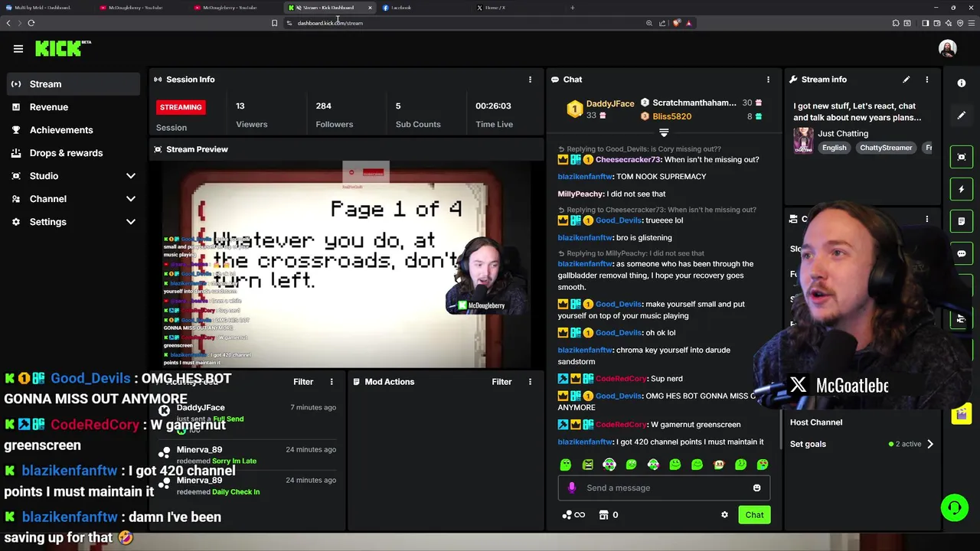980x551 pixels.
Task: Click the Send a message input
Action: pyautogui.click(x=664, y=488)
